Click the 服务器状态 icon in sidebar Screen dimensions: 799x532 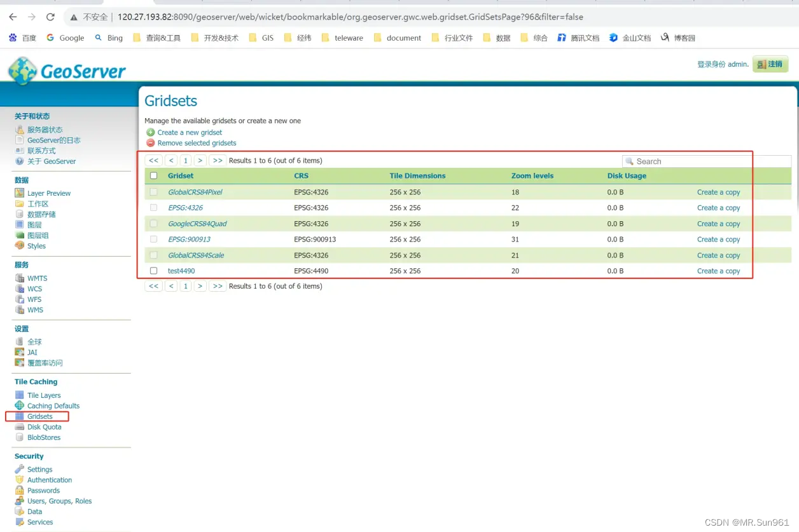[20, 130]
